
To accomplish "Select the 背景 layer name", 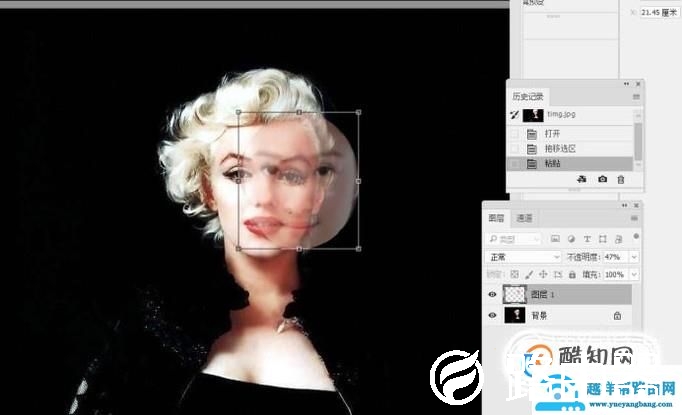I will 539,315.
